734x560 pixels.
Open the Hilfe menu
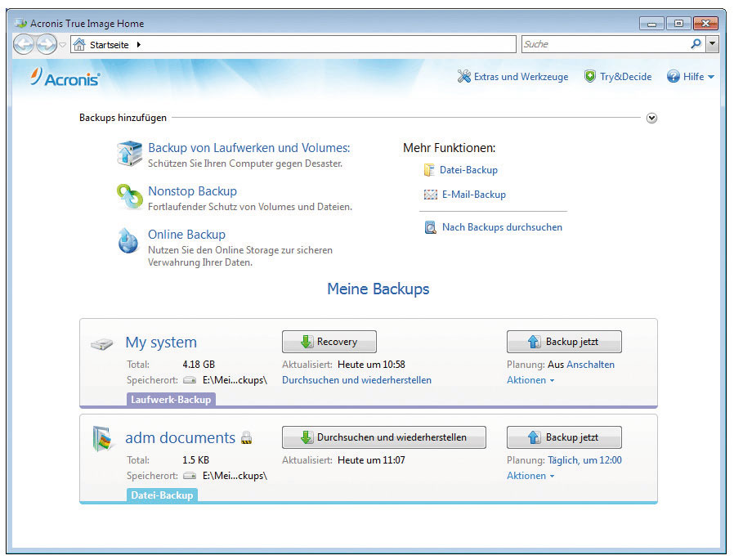tap(693, 77)
